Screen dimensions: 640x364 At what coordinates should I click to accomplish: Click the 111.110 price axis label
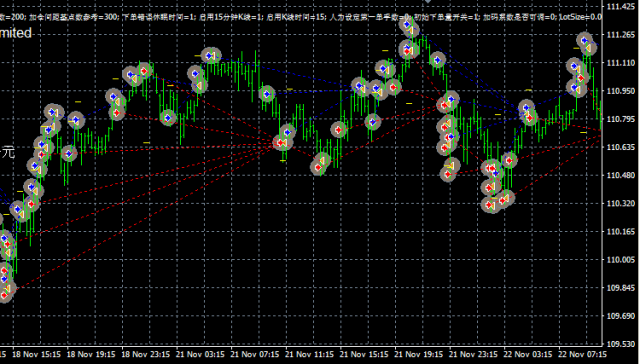coord(620,63)
